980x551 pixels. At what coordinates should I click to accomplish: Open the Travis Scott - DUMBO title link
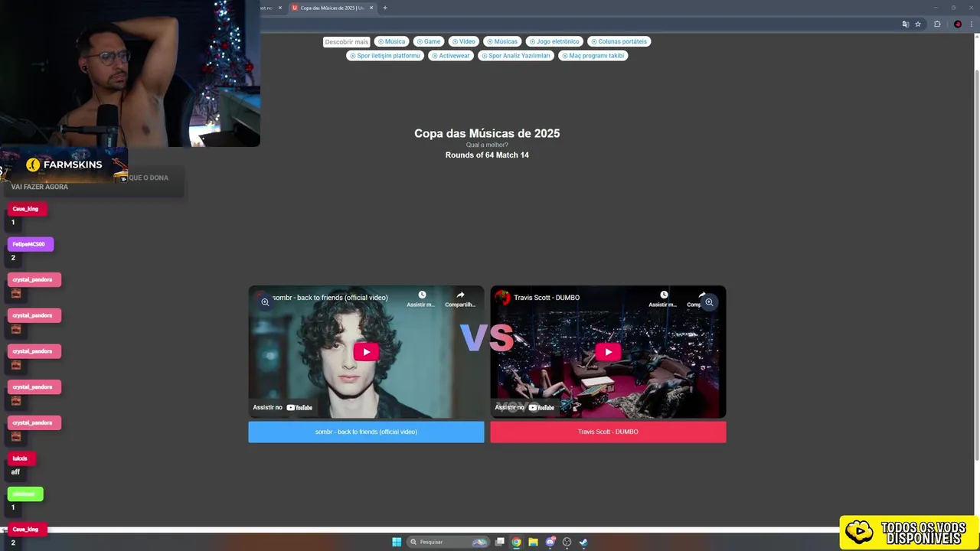(547, 298)
